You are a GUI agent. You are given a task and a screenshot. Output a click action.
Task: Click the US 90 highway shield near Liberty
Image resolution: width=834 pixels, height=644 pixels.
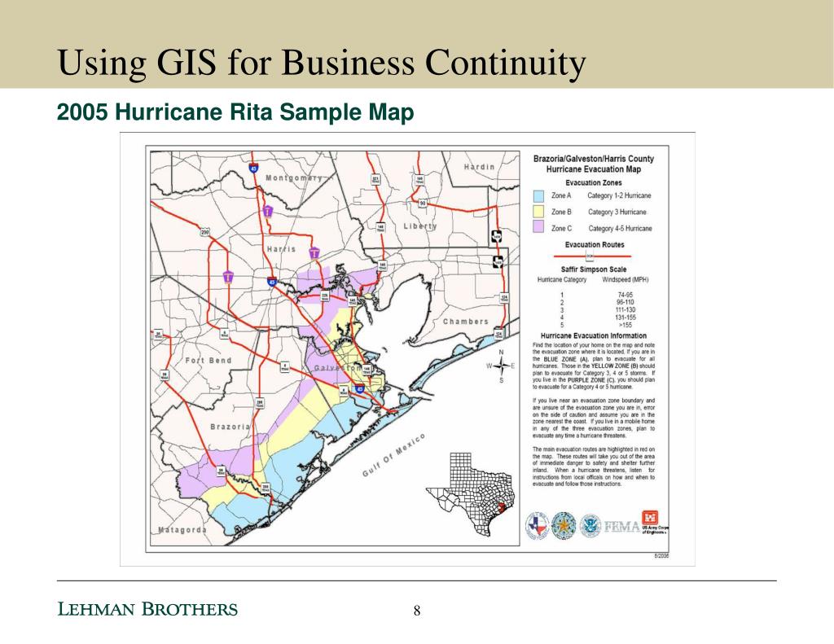coord(423,204)
